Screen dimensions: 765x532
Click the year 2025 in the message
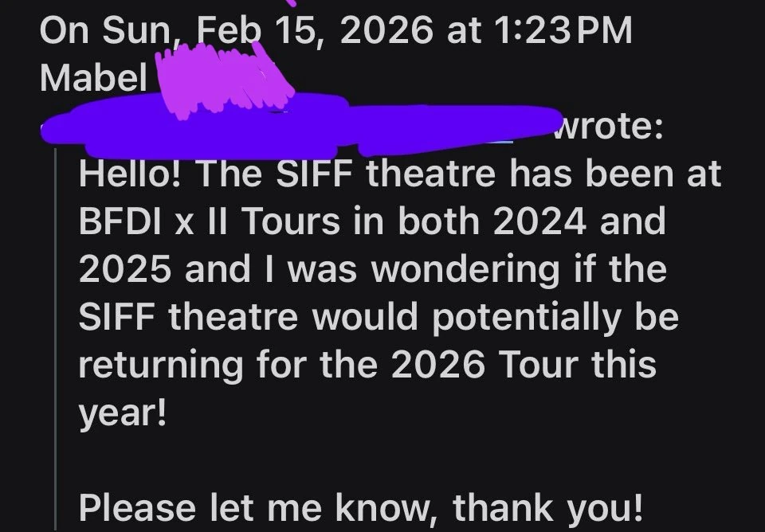click(126, 269)
